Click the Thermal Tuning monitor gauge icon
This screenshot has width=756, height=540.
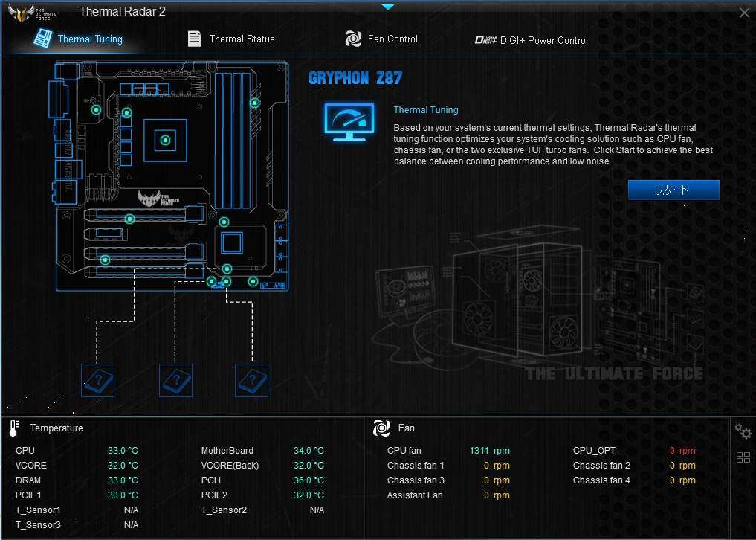349,122
